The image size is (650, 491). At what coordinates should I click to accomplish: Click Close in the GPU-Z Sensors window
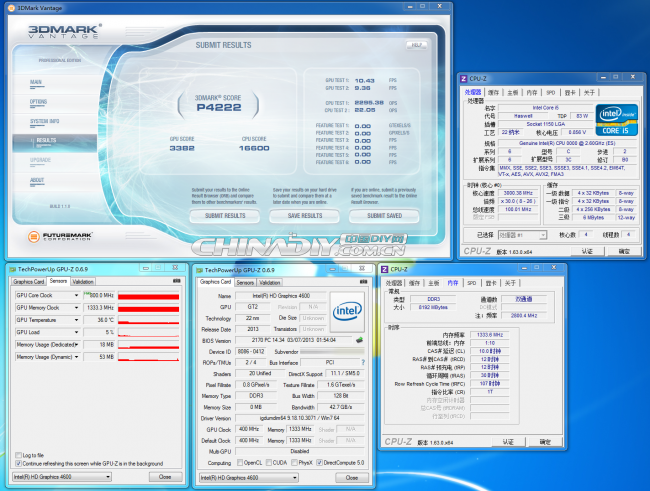tap(165, 477)
